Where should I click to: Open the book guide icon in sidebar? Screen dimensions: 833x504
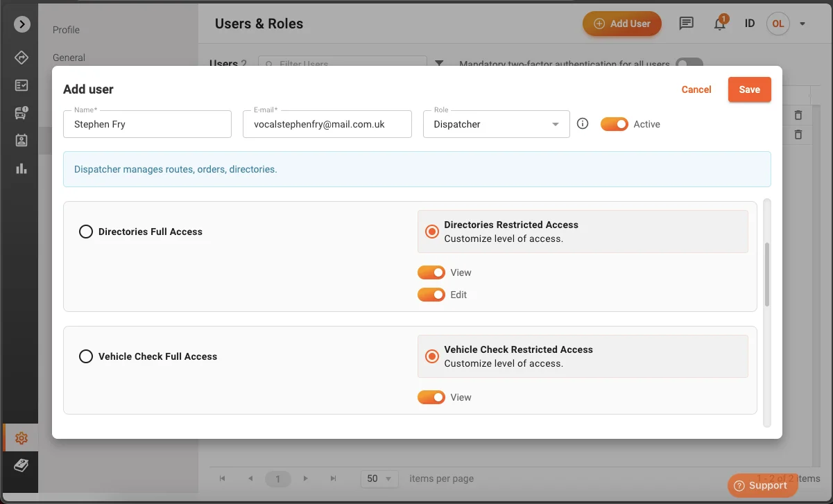(22, 465)
